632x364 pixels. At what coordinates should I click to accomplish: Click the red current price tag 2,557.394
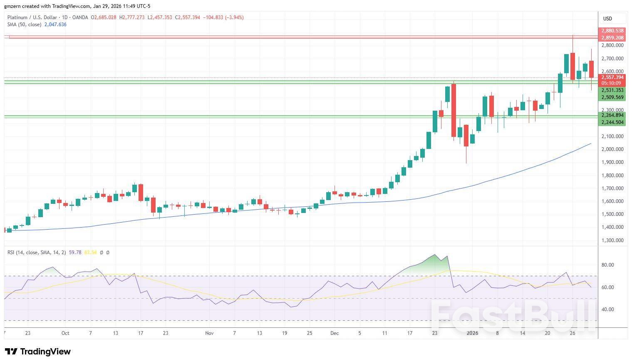(x=612, y=77)
